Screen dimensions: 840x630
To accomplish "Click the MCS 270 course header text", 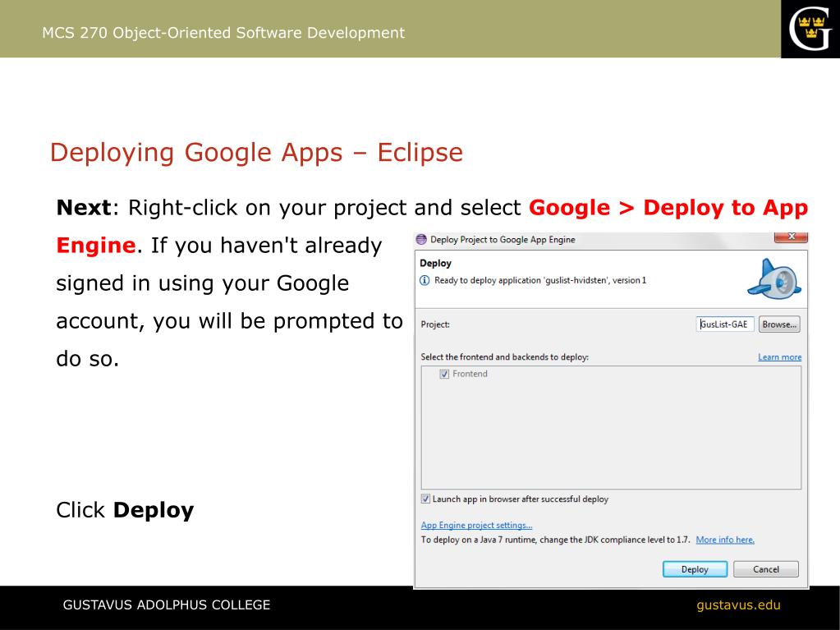I will point(223,33).
